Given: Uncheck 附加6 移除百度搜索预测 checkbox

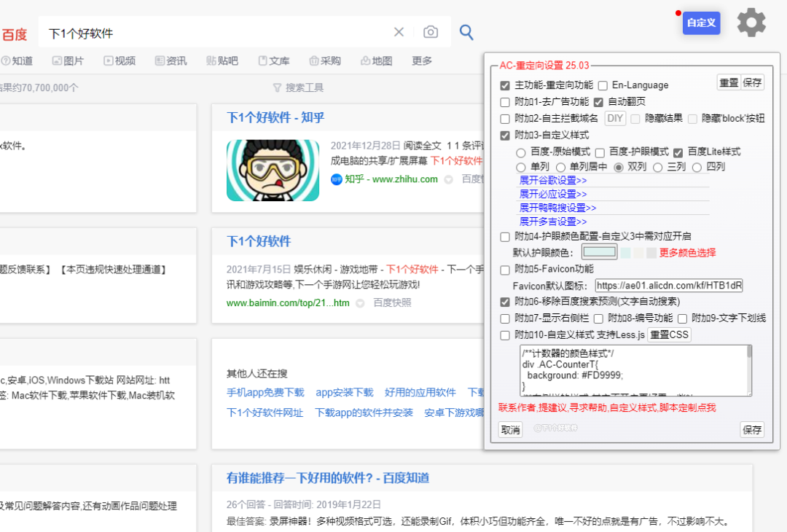Looking at the screenshot, I should pyautogui.click(x=505, y=302).
